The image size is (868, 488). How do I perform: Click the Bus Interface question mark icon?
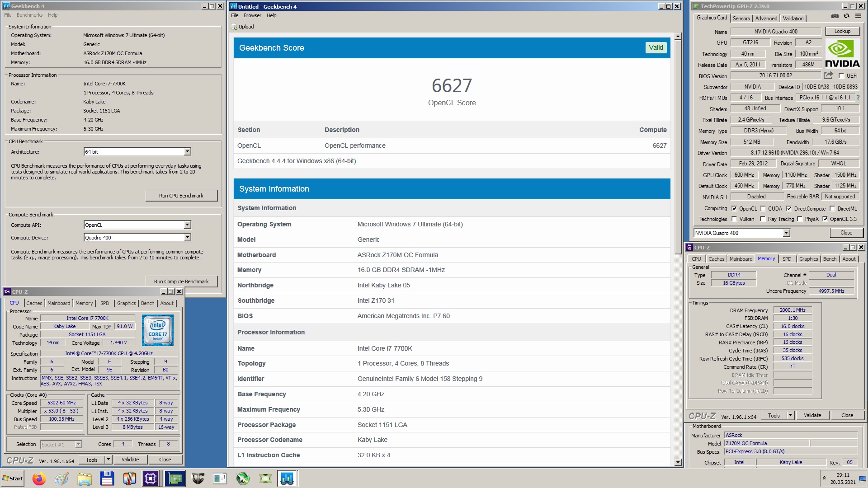[858, 98]
